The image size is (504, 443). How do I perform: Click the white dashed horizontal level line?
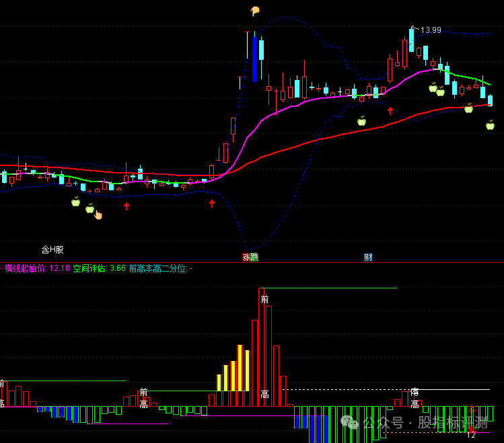point(348,389)
